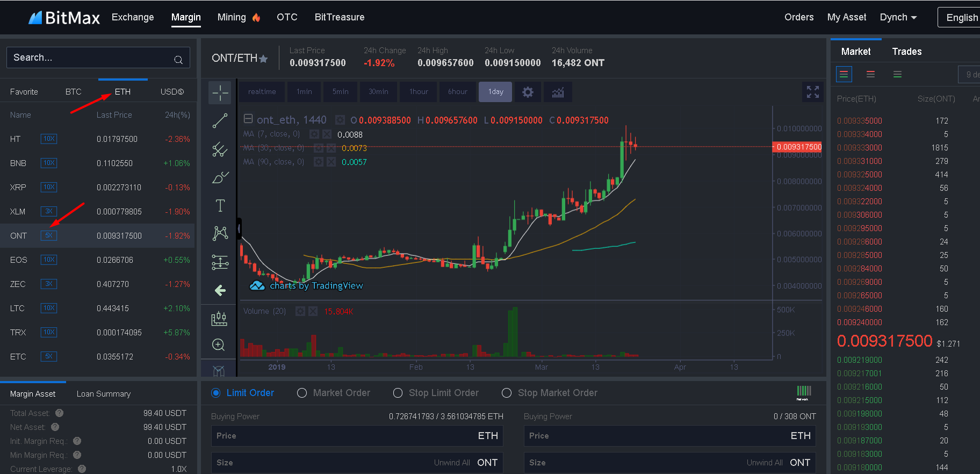
Task: Set chart interval to 1hour
Action: coord(419,92)
